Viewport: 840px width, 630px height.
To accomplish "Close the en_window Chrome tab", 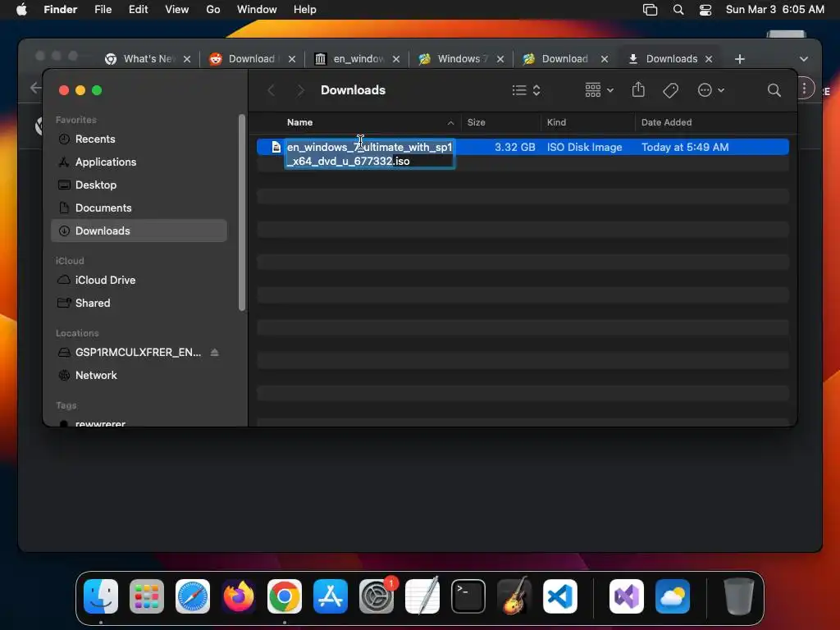I will [x=396, y=59].
